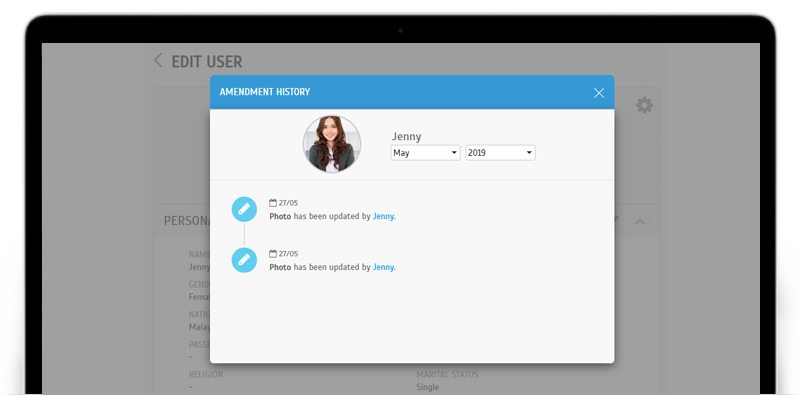Click the RELIGION field label
800x395 pixels.
206,375
